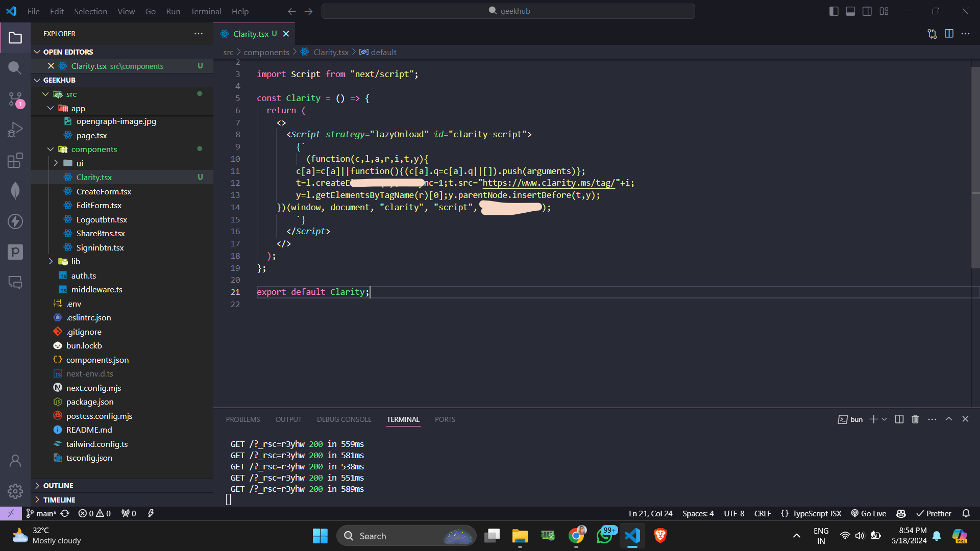Kill the active terminal
Screen dimensions: 980x551
[915, 419]
